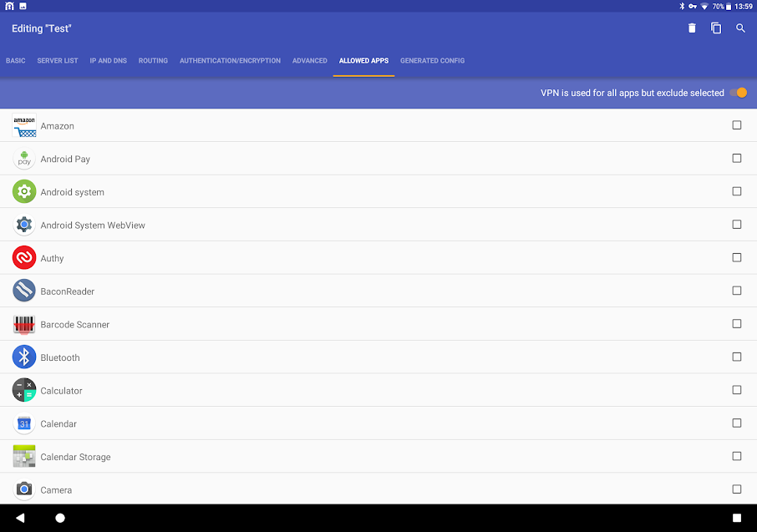757x532 pixels.
Task: Open search with the magnifier icon
Action: coord(740,28)
